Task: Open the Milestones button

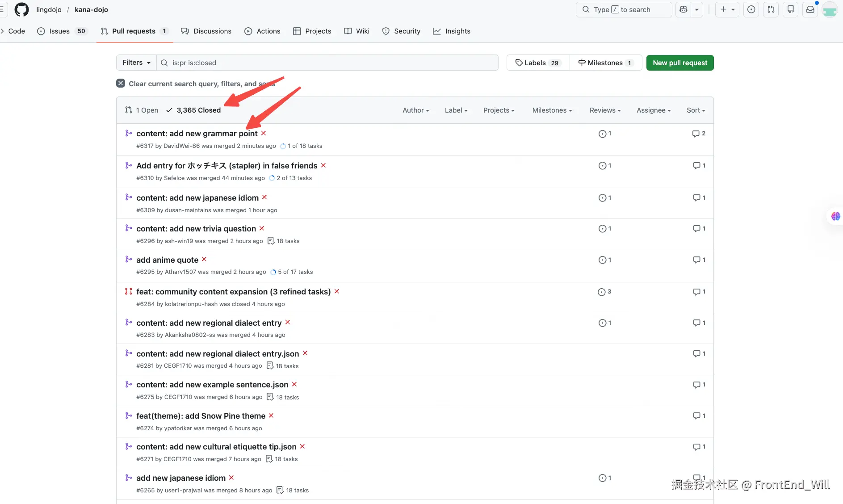Action: pyautogui.click(x=606, y=63)
